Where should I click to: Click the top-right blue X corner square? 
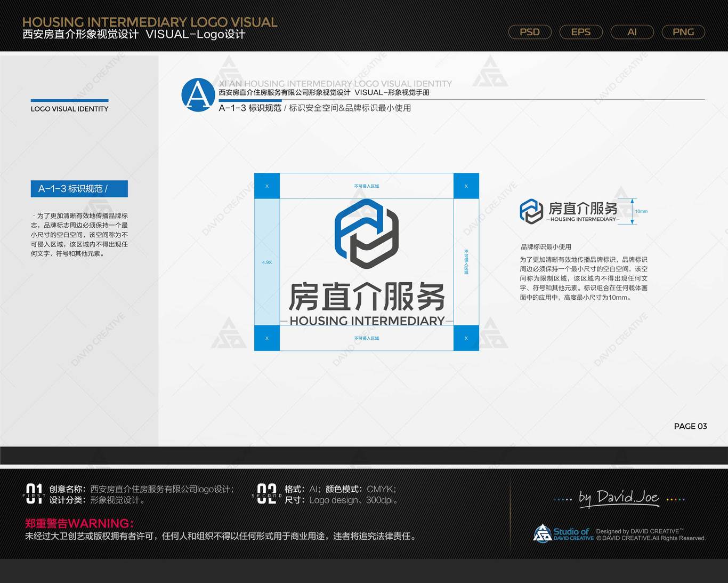click(466, 186)
